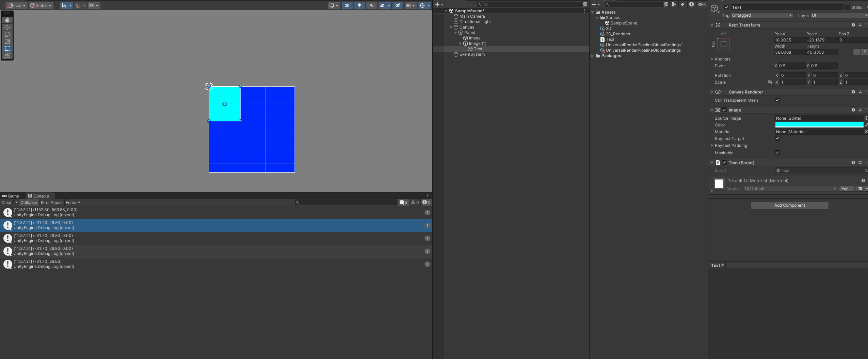The image size is (868, 359).
Task: Select the Rotate tool
Action: [x=7, y=34]
